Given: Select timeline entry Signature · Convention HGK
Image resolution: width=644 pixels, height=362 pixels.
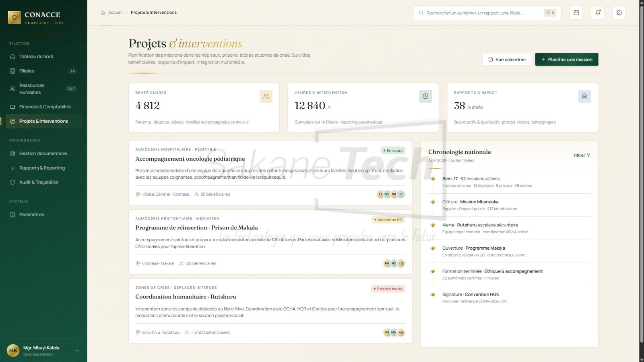Looking at the screenshot, I should point(510,298).
